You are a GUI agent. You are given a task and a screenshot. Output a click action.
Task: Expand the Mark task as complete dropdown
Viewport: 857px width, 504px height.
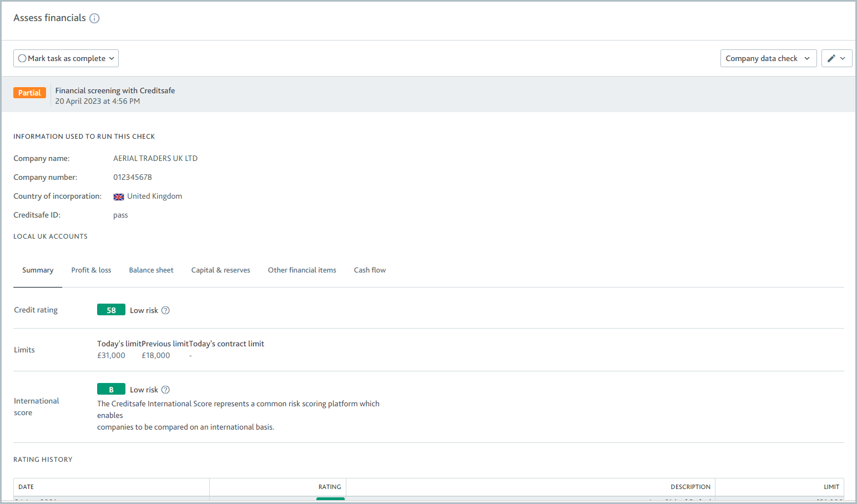click(110, 58)
